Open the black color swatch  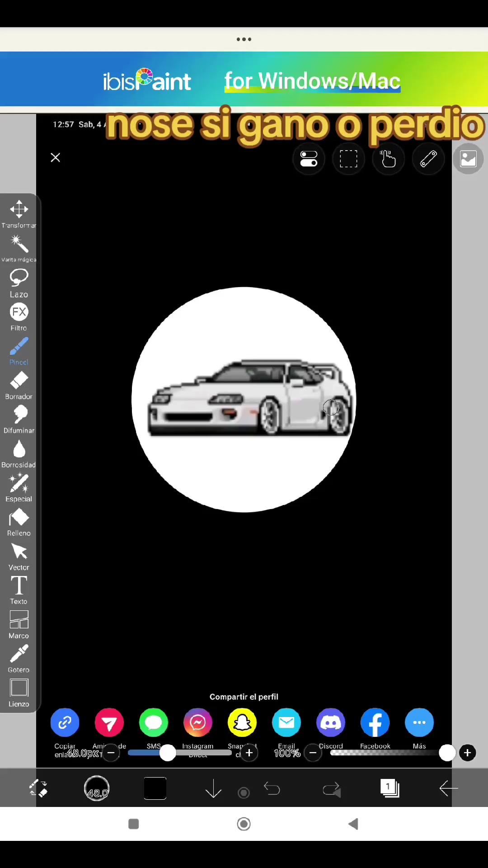[x=155, y=788]
